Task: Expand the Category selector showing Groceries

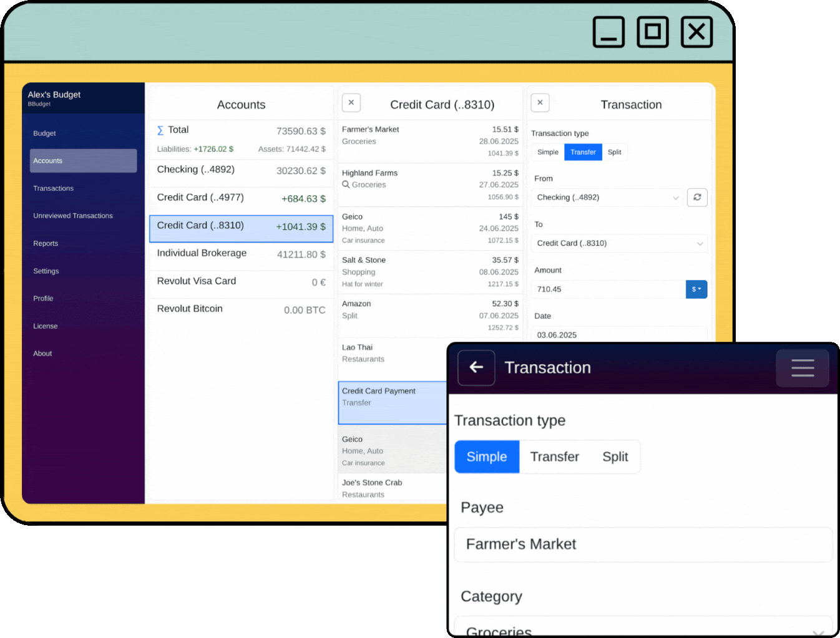Action: 643,629
